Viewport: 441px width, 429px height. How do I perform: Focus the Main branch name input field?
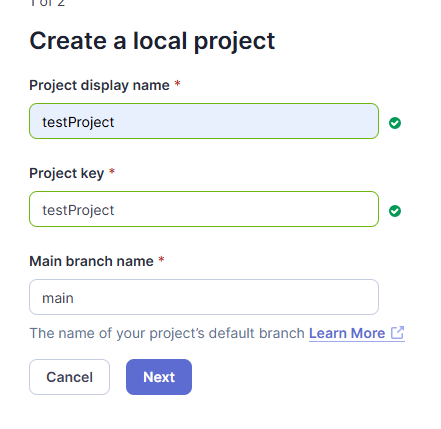click(204, 297)
